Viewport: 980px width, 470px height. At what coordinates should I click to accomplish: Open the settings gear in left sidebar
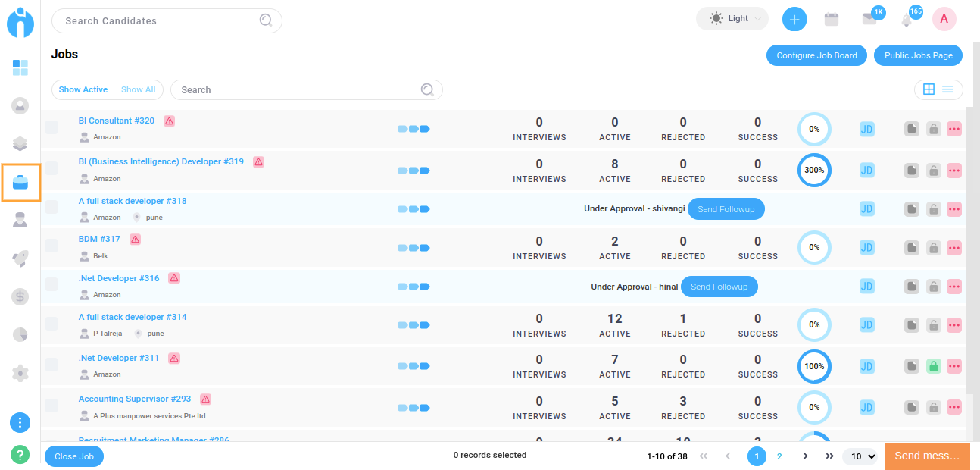(x=20, y=373)
